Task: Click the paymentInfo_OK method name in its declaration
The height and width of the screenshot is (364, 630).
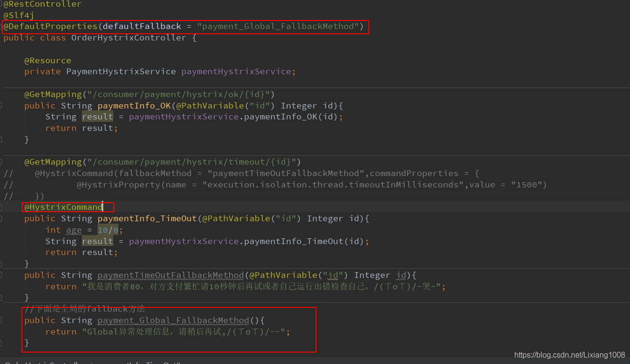Action: (134, 106)
